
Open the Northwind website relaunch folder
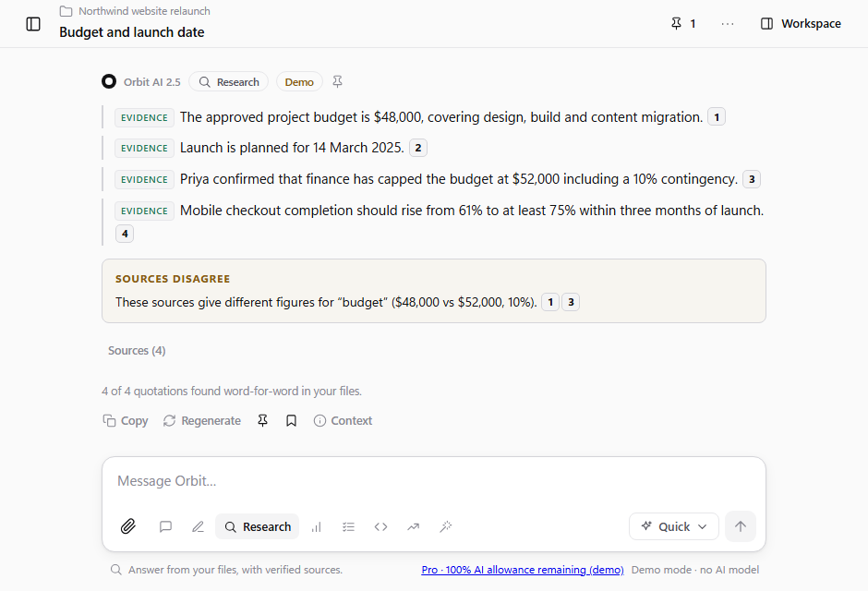[x=135, y=11]
